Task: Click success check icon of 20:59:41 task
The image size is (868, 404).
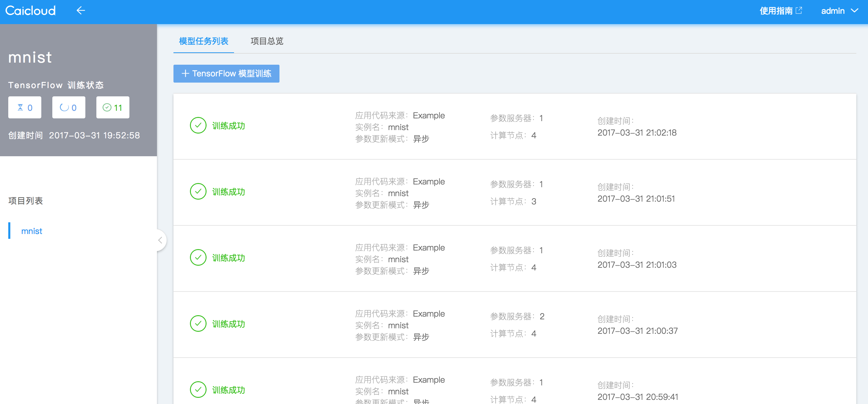Action: 198,390
